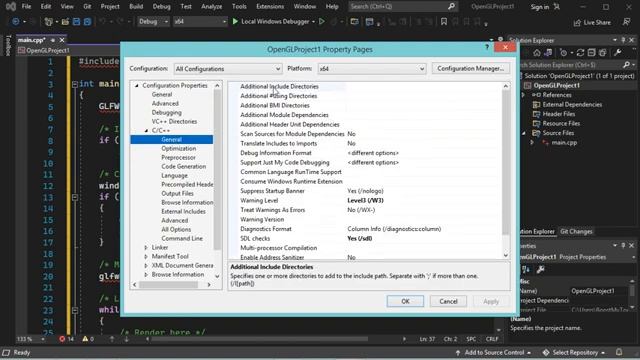Collapse Source Files folder in Solution Explorer
Screen dimensions: 640x360
point(524,133)
